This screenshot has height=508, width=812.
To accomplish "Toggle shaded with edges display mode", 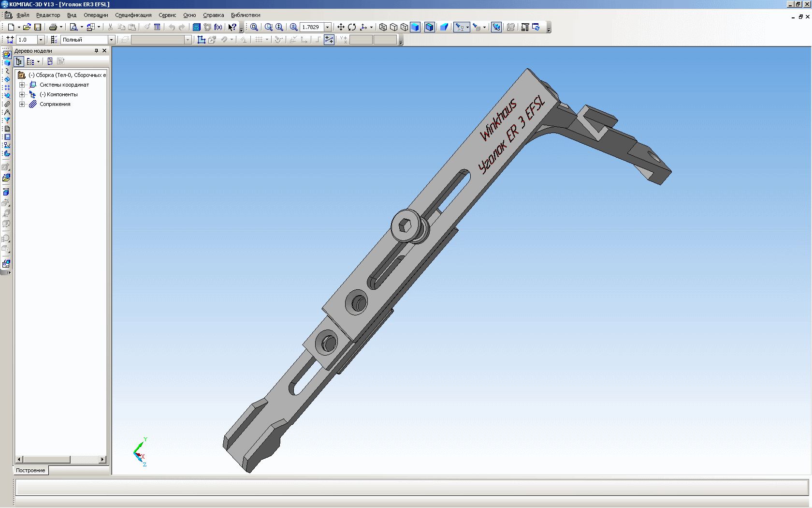I will (430, 27).
